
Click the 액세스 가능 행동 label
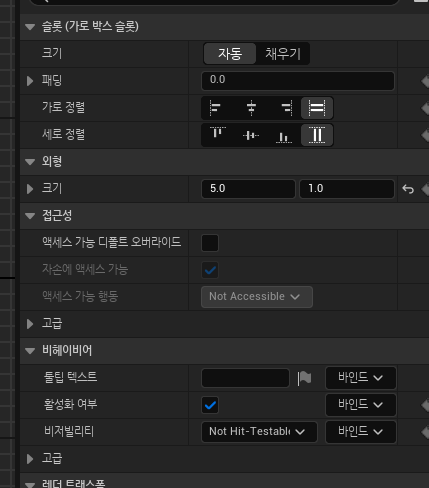click(x=80, y=296)
